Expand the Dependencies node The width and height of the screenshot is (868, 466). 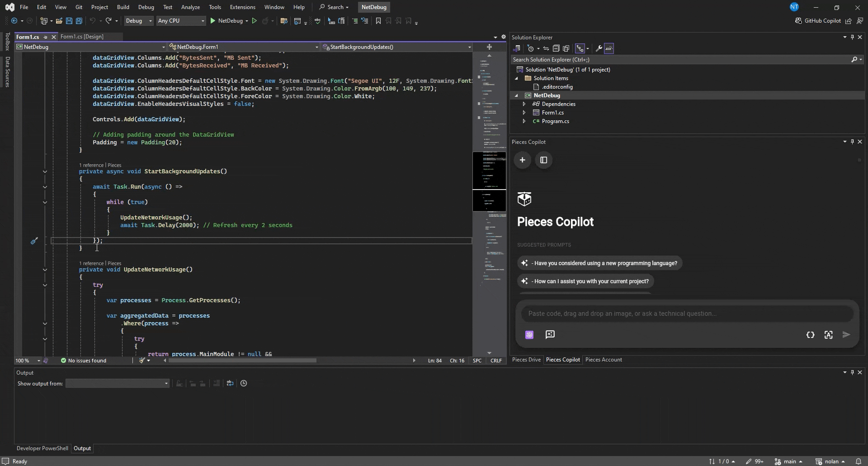click(524, 104)
